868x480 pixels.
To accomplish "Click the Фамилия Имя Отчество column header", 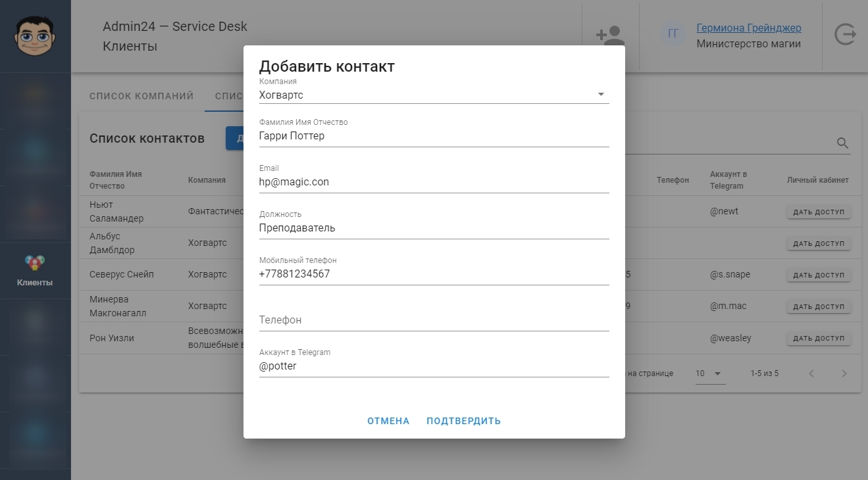I will pyautogui.click(x=116, y=180).
